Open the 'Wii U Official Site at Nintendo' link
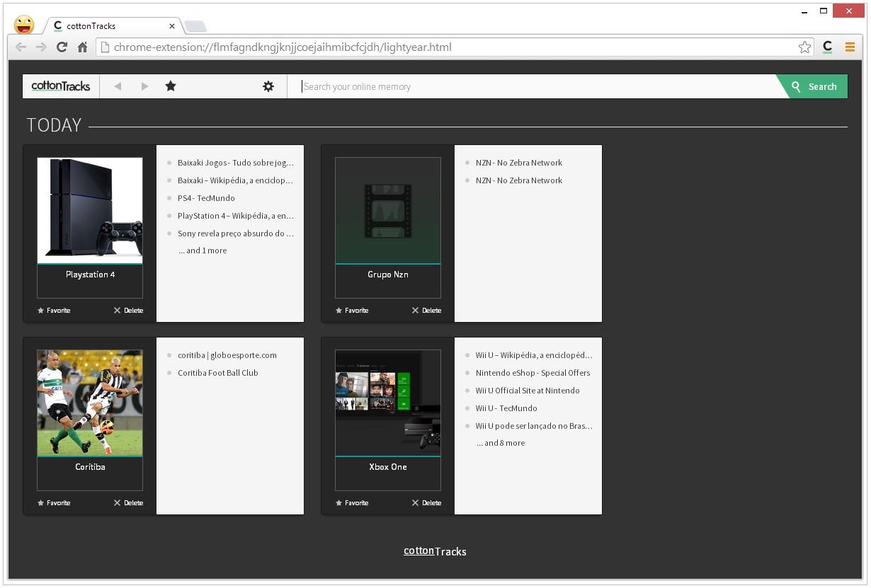The image size is (871, 588). 528,391
